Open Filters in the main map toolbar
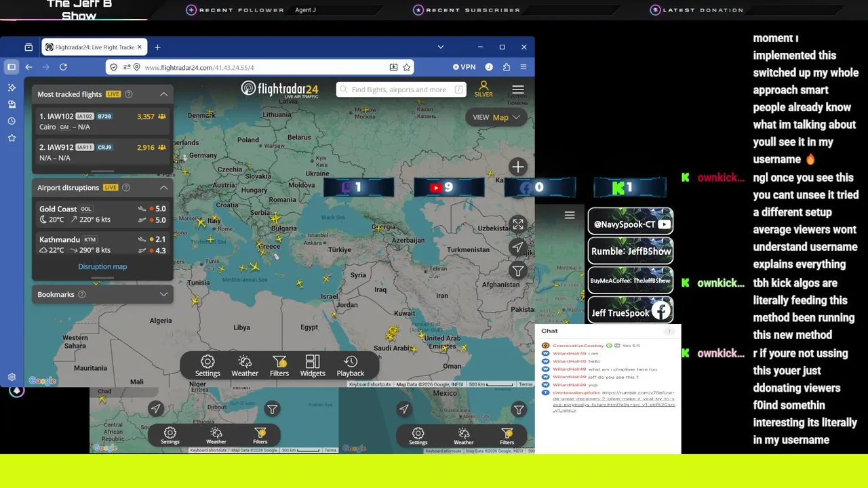This screenshot has height=488, width=868. 279,366
